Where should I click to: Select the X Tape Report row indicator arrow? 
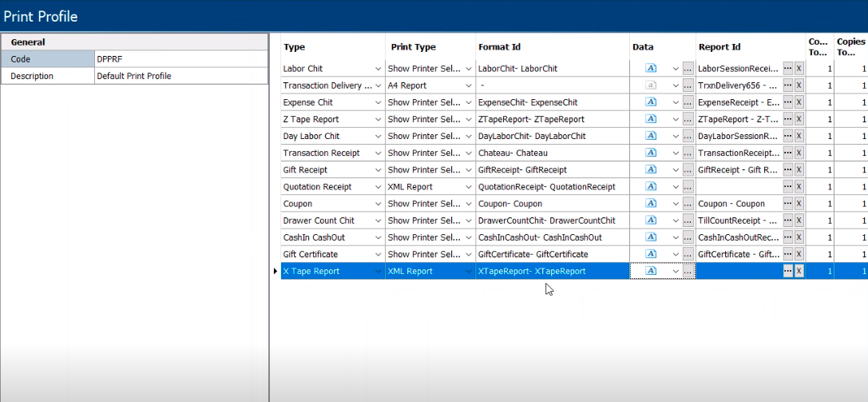(x=276, y=271)
